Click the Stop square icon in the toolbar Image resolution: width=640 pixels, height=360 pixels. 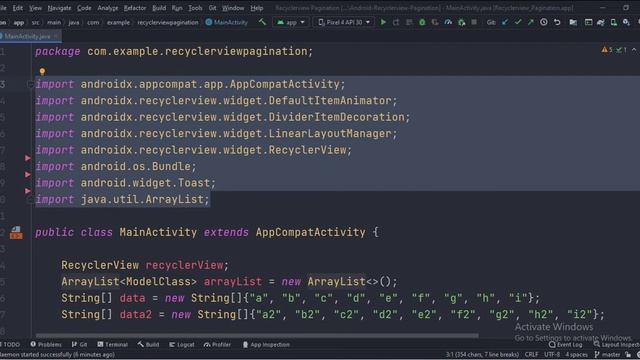pyautogui.click(x=474, y=22)
